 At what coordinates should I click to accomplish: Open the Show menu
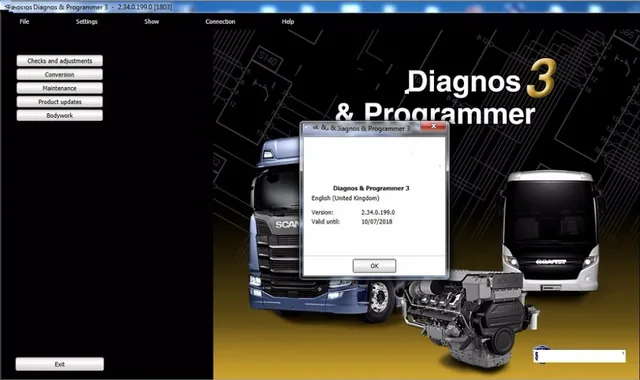click(x=151, y=22)
